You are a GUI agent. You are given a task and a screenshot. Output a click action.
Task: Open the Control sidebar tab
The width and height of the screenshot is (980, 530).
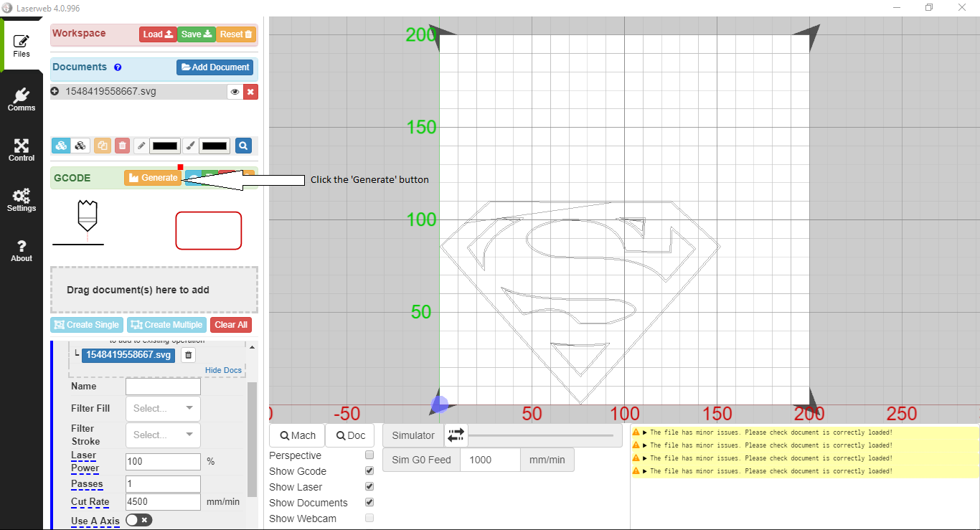[x=22, y=149]
